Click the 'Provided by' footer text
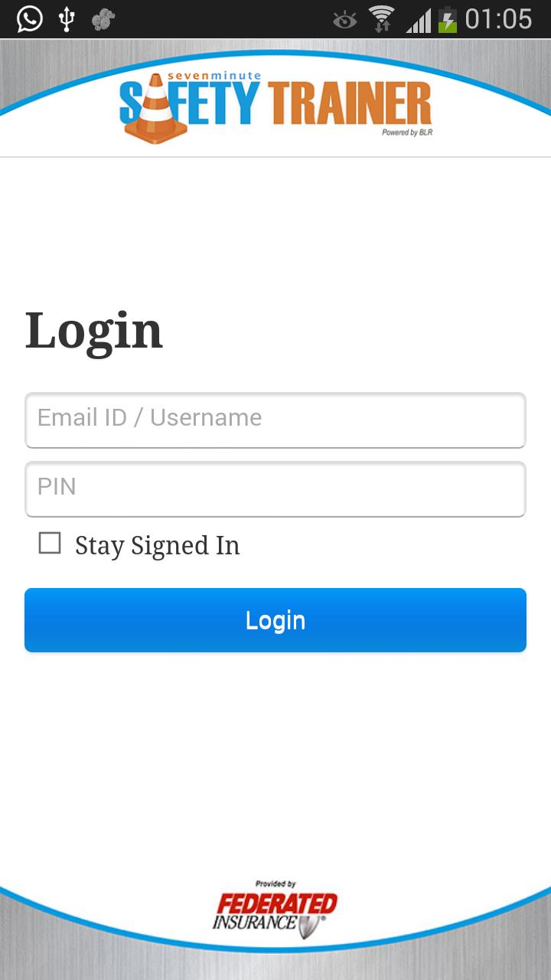The height and width of the screenshot is (980, 551). (x=275, y=884)
